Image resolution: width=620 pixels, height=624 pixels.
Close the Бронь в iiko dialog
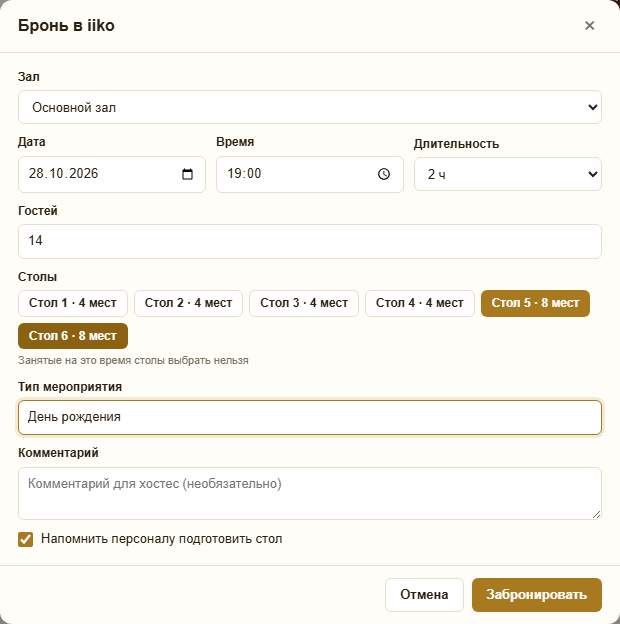(x=589, y=25)
